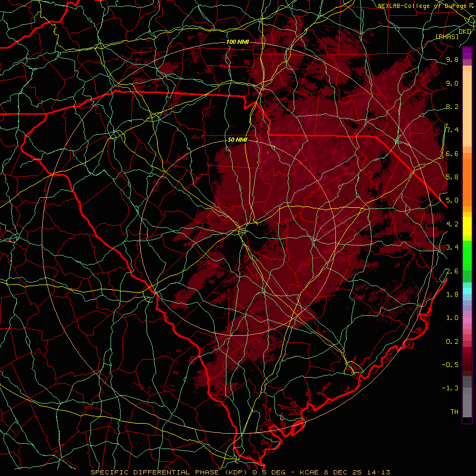Click the 7.4 value on color scale
The height and width of the screenshot is (476, 476).
click(x=452, y=130)
